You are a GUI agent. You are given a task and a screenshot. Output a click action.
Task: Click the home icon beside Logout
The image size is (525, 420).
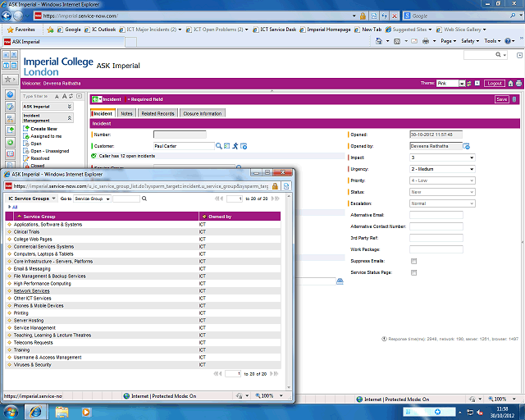509,83
